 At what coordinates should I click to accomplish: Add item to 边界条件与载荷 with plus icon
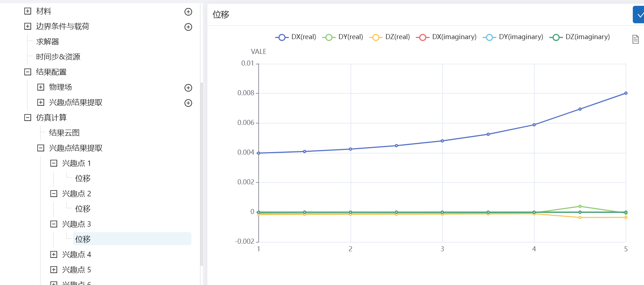[x=188, y=27]
